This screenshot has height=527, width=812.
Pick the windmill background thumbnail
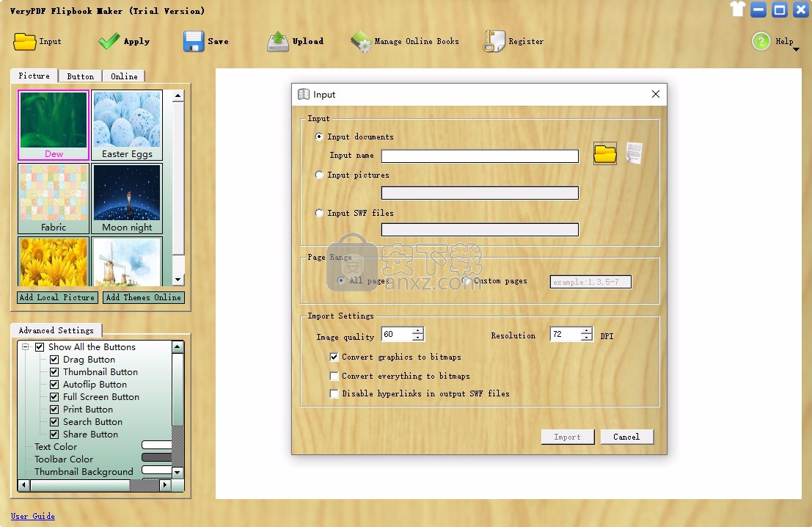point(127,262)
